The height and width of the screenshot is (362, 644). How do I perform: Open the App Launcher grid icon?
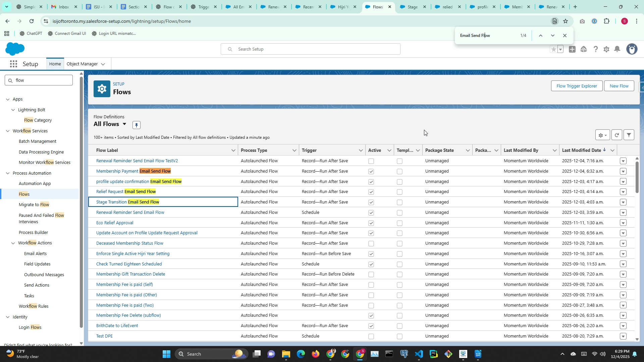13,64
